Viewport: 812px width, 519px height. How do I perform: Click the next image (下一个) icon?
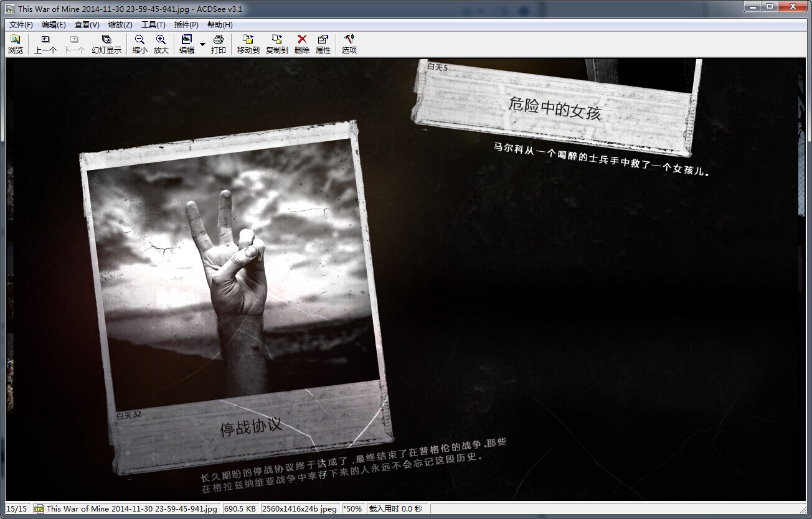coord(74,44)
